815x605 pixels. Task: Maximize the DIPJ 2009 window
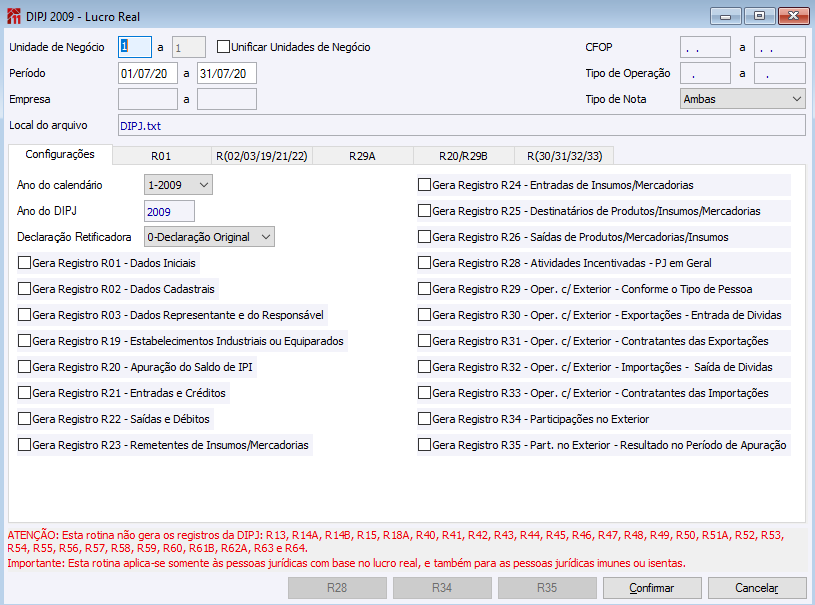[x=759, y=16]
